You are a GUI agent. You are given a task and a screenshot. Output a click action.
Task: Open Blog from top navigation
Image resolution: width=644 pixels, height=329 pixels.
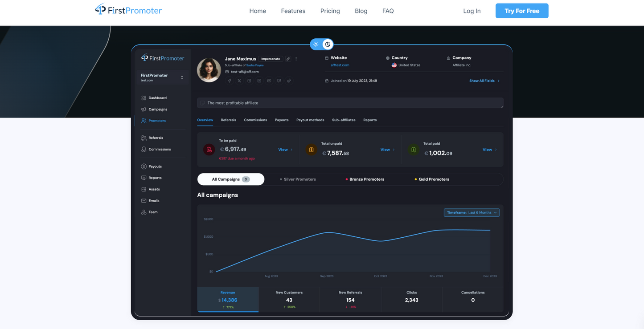[361, 11]
